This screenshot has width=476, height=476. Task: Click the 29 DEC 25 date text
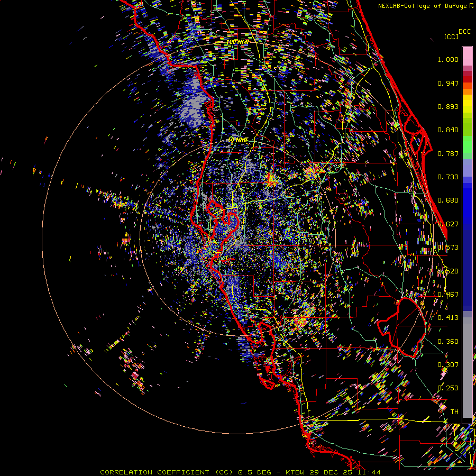(x=331, y=472)
